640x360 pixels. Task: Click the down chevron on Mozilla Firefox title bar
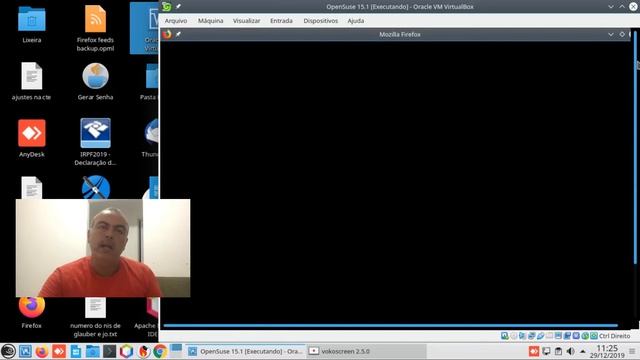611,34
